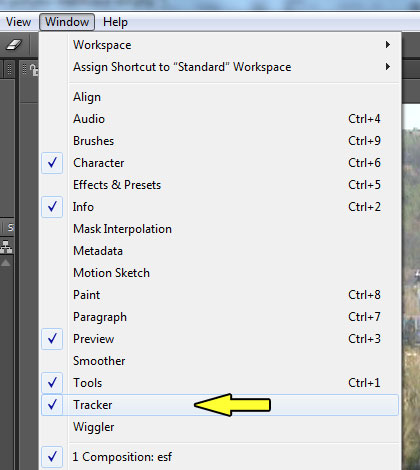Open the Help menu
The height and width of the screenshot is (470, 420).
tap(115, 22)
